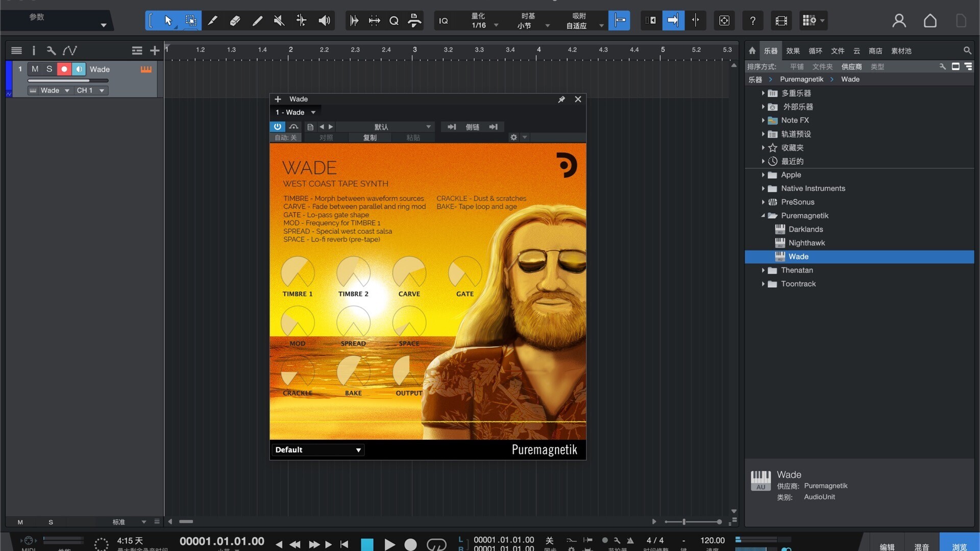Click the Stop button in transport
The width and height of the screenshot is (980, 551).
(x=367, y=544)
